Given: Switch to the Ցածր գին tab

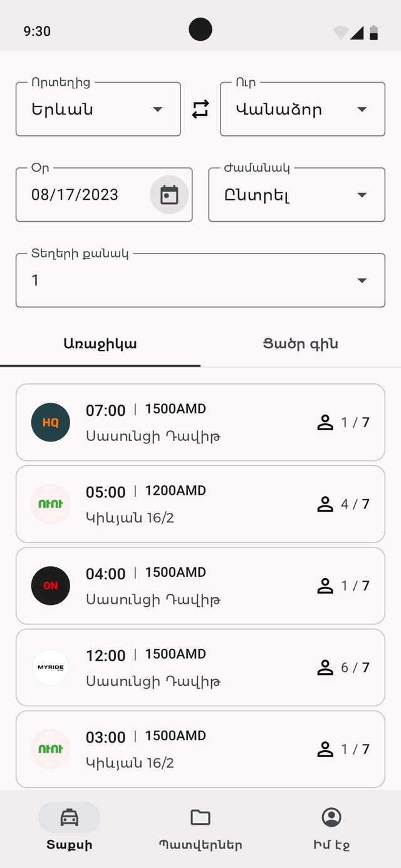Looking at the screenshot, I should point(301,344).
